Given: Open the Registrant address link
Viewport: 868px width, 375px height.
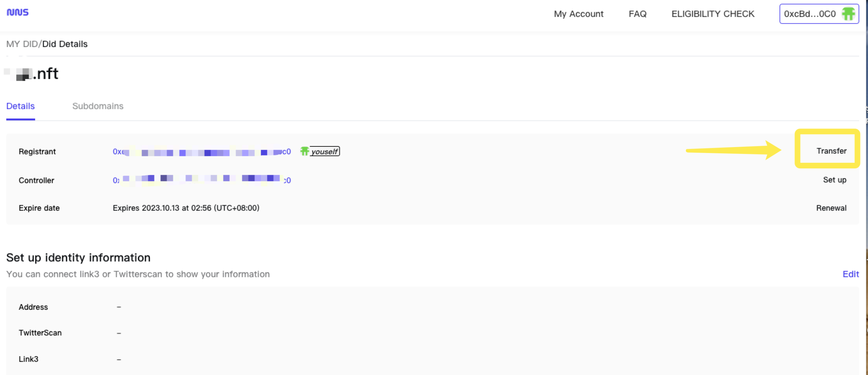Looking at the screenshot, I should (x=201, y=152).
